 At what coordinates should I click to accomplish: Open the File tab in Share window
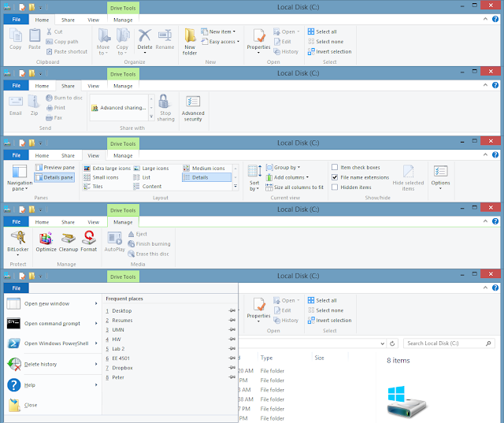(x=16, y=86)
